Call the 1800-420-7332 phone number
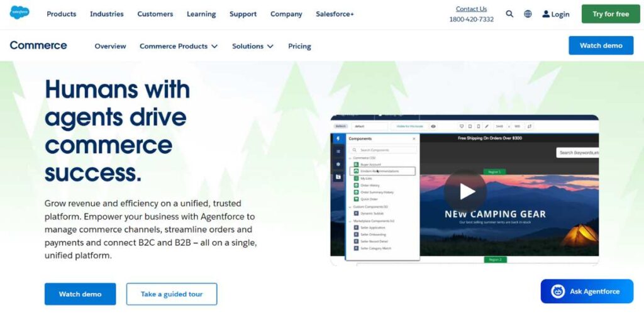This screenshot has height=322, width=644. pos(472,19)
